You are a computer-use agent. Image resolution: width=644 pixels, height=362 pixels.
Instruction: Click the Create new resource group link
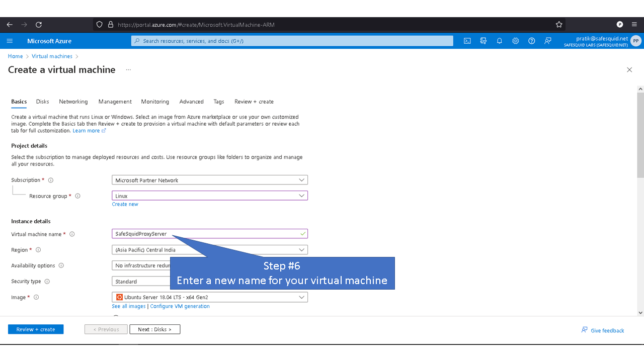(125, 204)
